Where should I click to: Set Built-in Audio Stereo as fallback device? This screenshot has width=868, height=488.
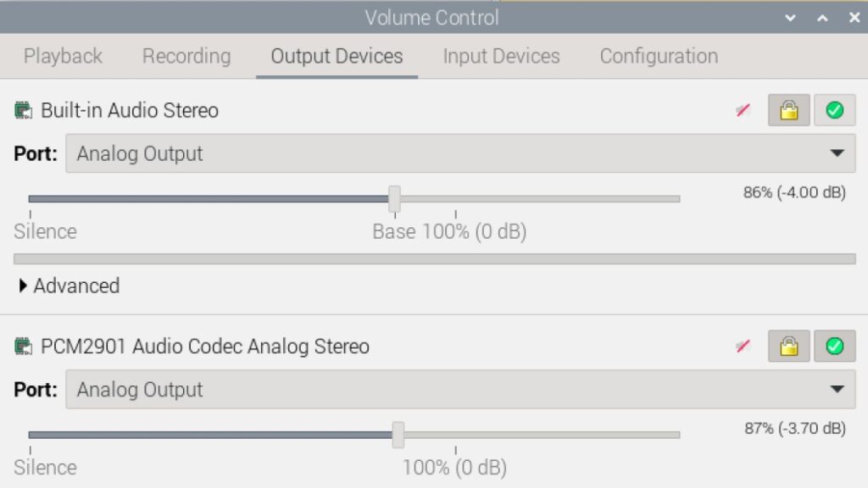(x=834, y=110)
